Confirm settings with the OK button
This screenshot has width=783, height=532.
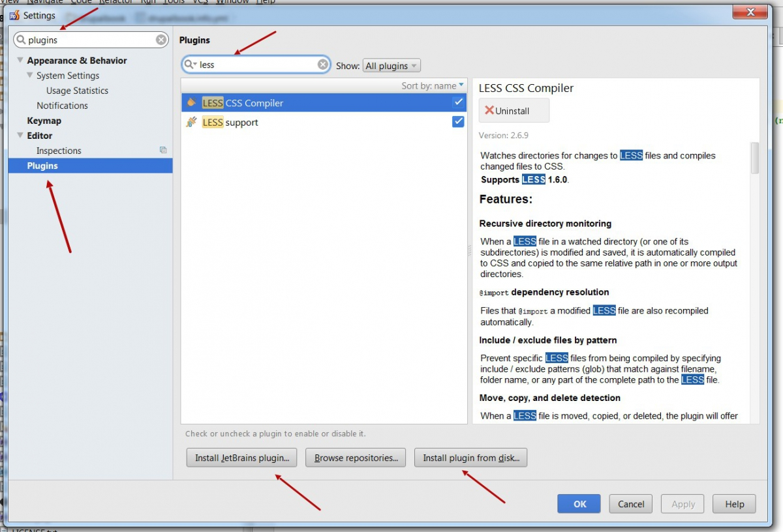[x=579, y=503]
